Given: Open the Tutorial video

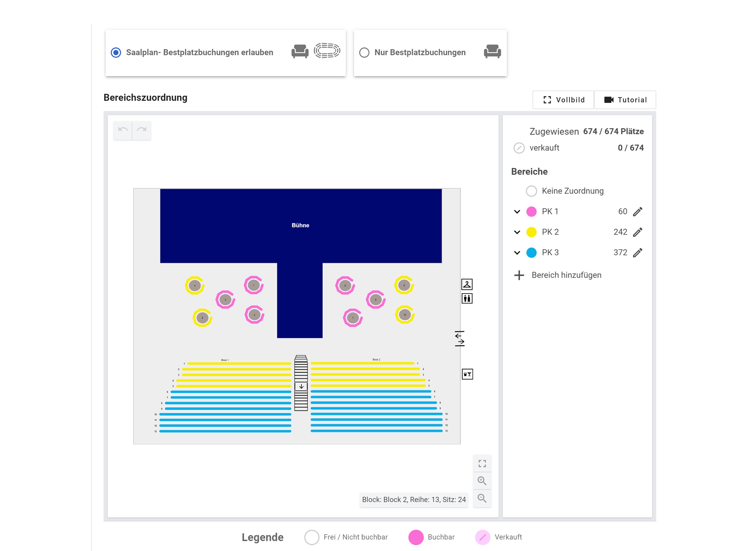Looking at the screenshot, I should tap(625, 100).
